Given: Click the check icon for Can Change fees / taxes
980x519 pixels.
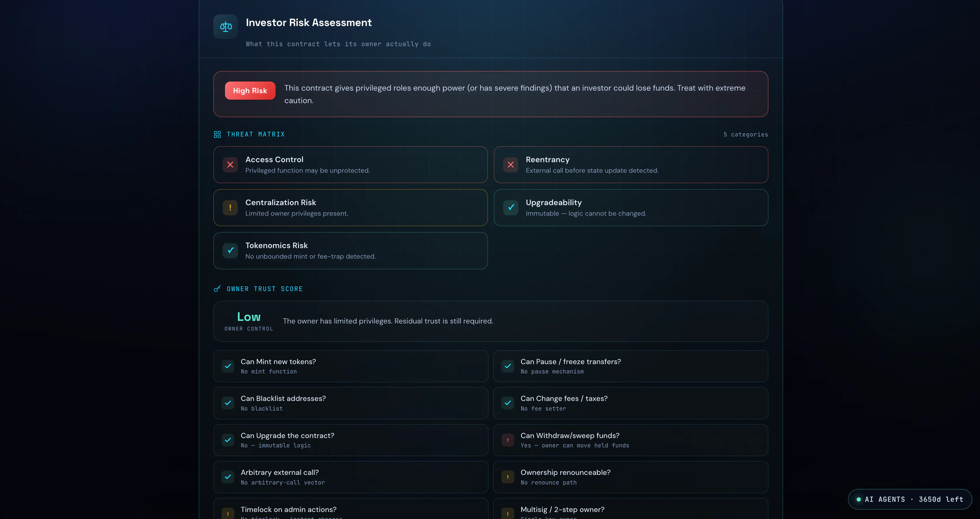Looking at the screenshot, I should pyautogui.click(x=508, y=403).
